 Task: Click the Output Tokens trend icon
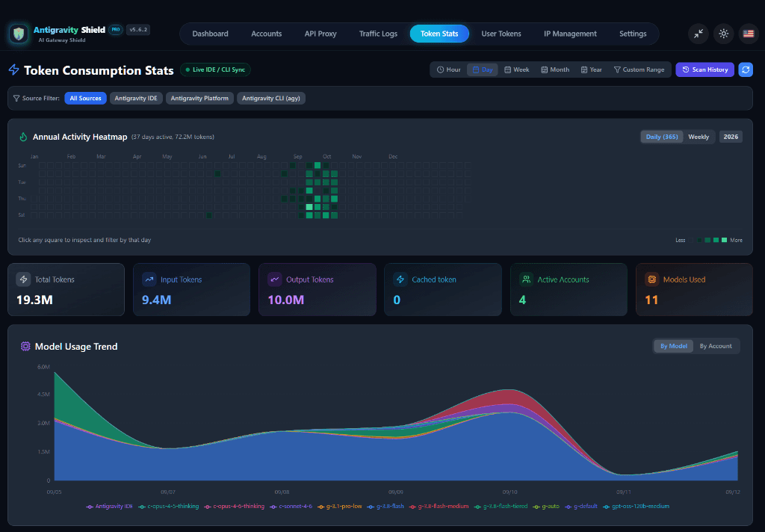pos(275,279)
